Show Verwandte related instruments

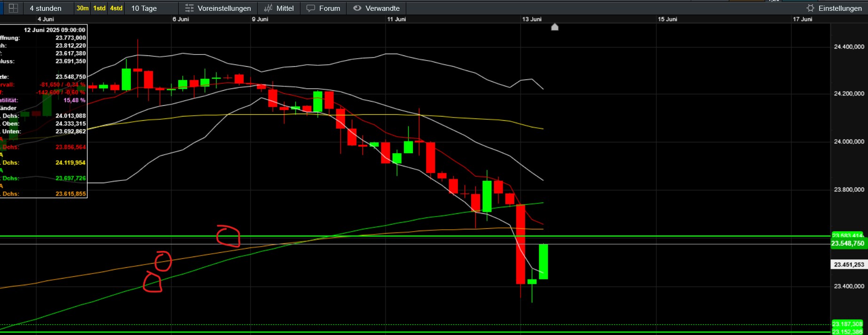point(376,8)
